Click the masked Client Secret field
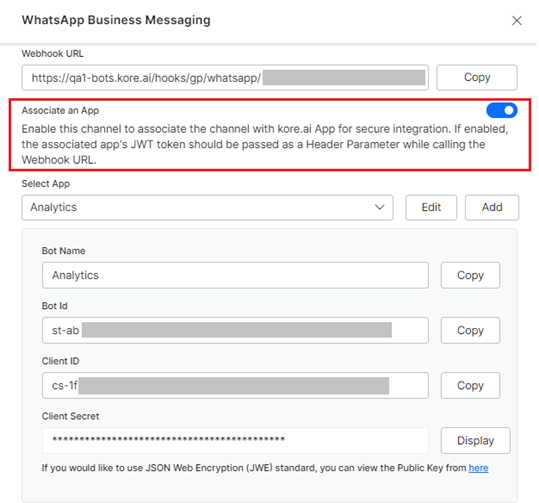 tap(235, 440)
